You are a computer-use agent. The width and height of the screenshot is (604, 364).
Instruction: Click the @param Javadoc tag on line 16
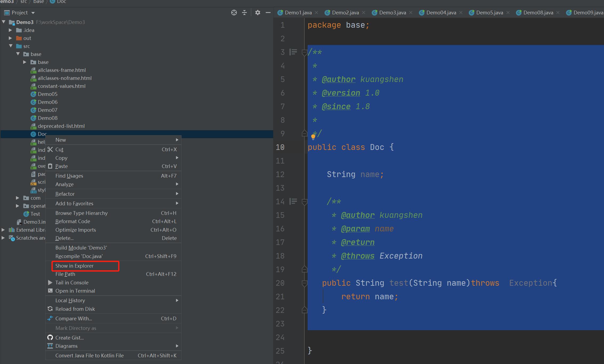pos(355,229)
